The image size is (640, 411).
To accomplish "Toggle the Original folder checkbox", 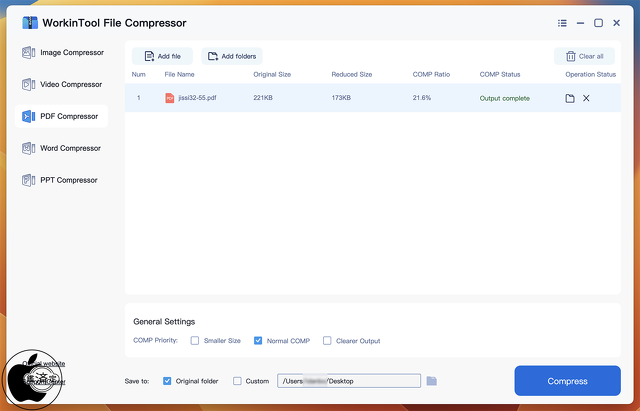I will click(x=167, y=381).
